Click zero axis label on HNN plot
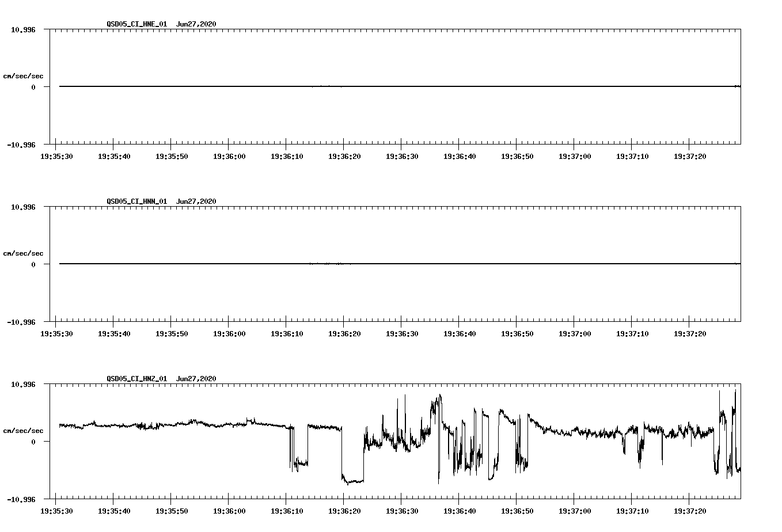The image size is (782, 532). 33,264
